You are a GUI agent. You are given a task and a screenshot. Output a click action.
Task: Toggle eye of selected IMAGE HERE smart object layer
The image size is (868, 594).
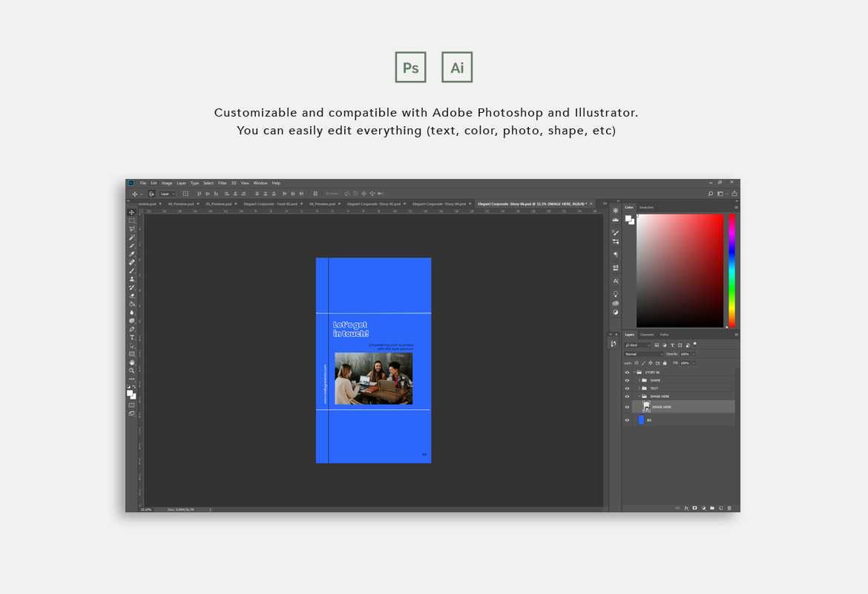coord(627,408)
